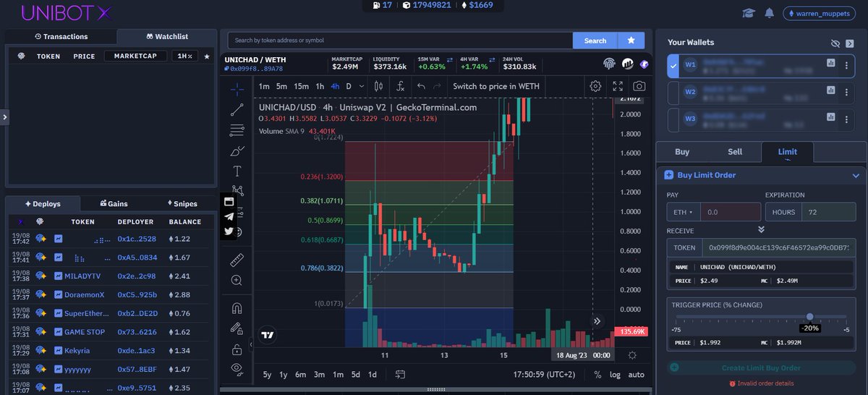Viewport: 868px width, 395px height.
Task: Open the 1H% change column selector
Action: (185, 56)
